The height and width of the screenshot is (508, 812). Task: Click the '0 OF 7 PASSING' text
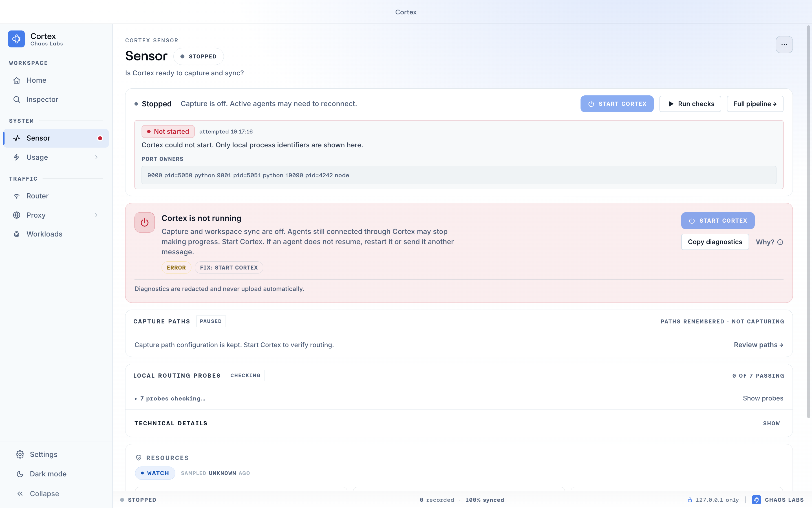click(x=758, y=376)
